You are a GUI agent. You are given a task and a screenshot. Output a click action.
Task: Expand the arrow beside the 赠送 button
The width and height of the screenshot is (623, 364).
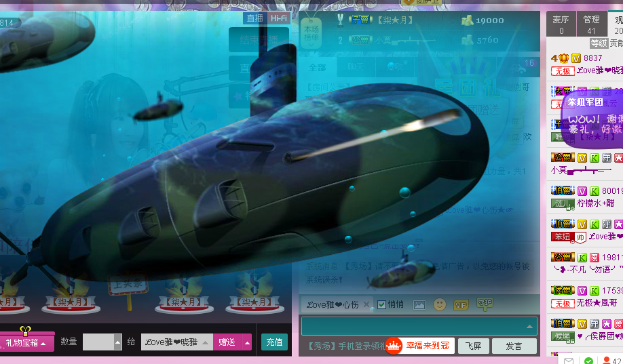click(x=247, y=342)
